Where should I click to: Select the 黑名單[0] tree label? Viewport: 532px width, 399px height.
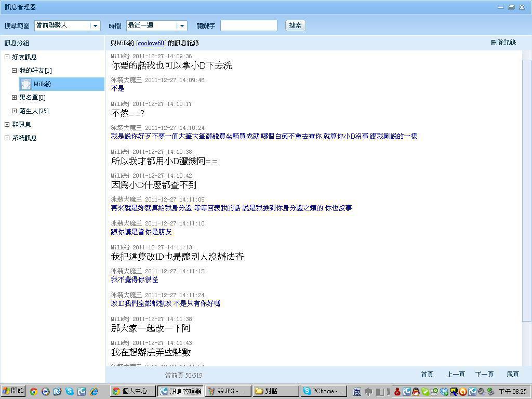[33, 98]
